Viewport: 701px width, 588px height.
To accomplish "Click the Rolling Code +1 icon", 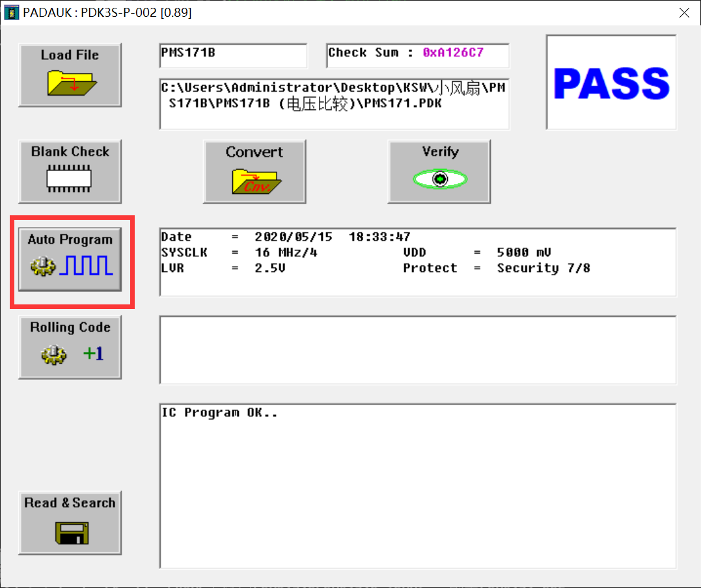I will click(94, 353).
